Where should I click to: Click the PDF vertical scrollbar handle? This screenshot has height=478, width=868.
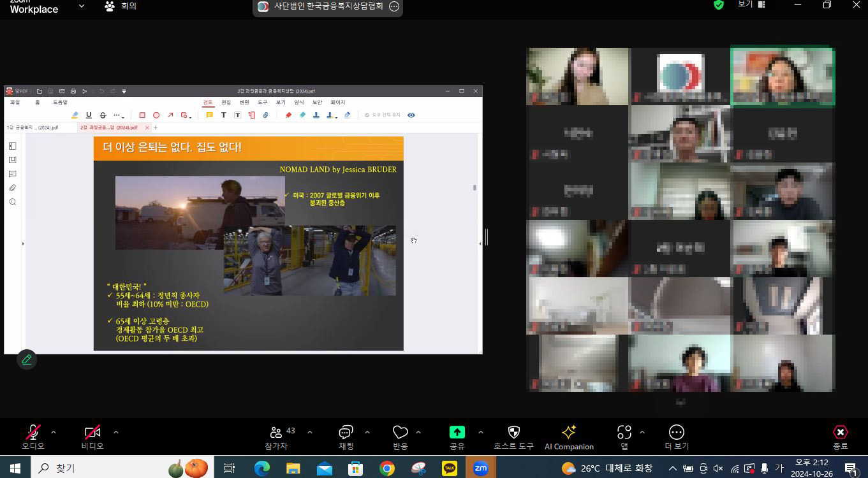coord(474,187)
